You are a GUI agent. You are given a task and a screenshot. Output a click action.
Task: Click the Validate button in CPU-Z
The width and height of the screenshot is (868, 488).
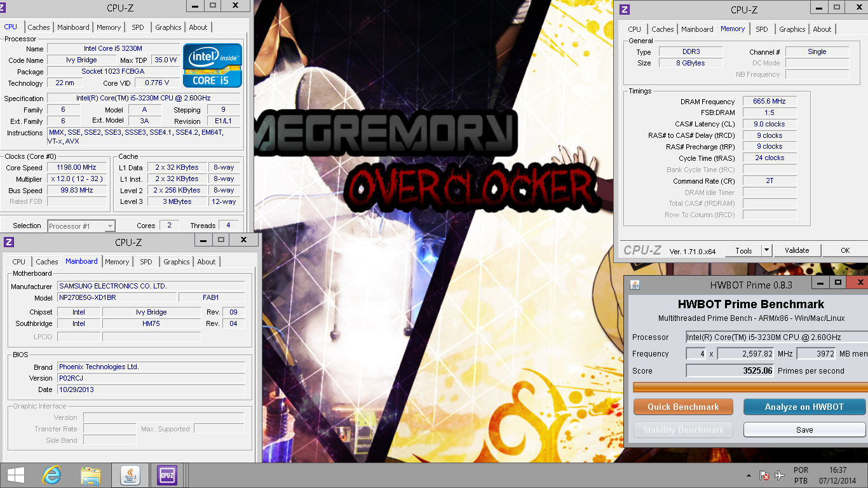[x=797, y=250]
